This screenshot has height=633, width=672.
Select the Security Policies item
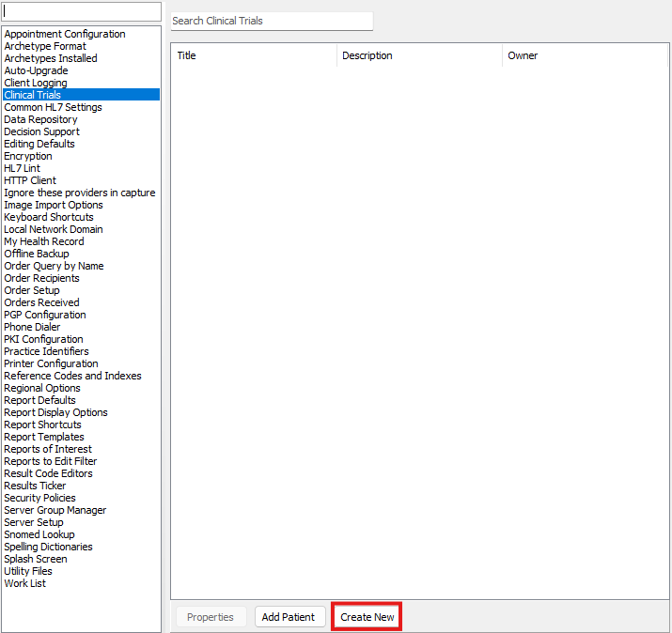coord(39,498)
